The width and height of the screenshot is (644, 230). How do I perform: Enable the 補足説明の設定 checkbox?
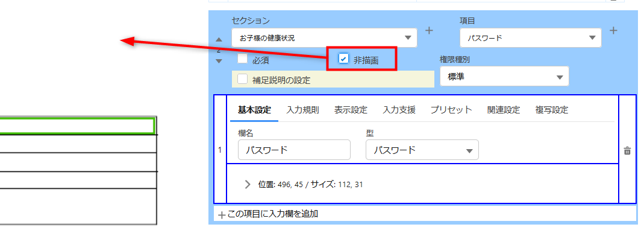point(243,79)
